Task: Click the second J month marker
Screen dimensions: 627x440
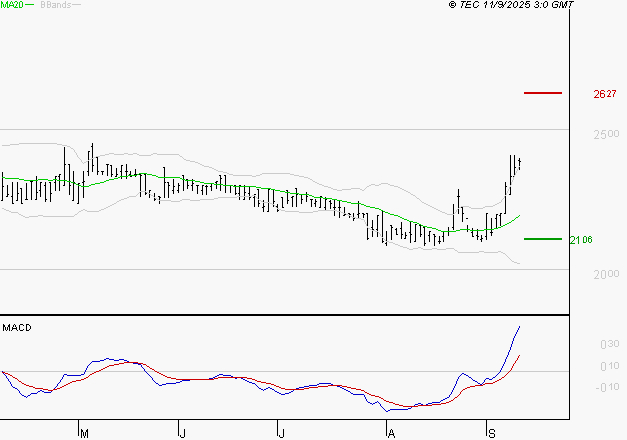Action: coord(282,433)
